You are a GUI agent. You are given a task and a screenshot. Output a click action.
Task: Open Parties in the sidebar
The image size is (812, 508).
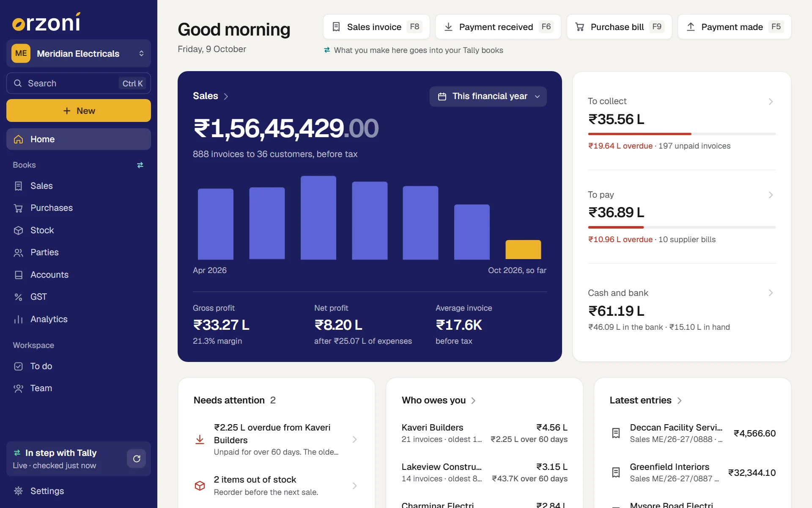coord(79,252)
